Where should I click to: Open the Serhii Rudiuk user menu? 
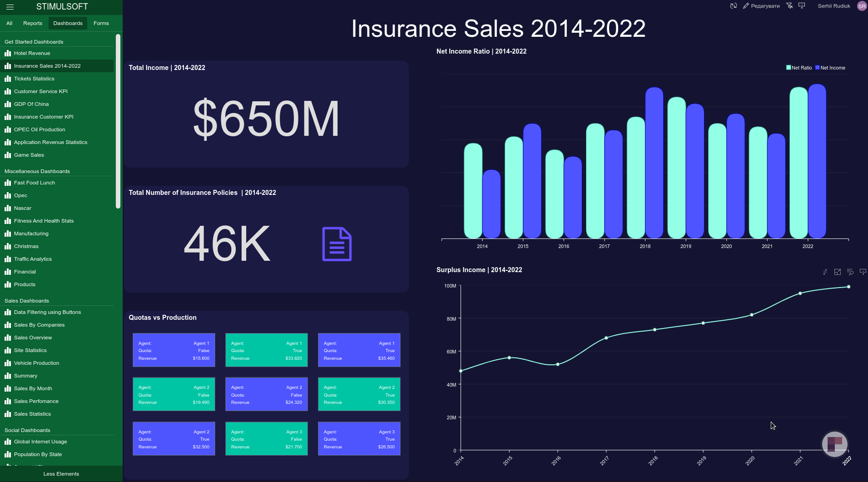tap(833, 6)
